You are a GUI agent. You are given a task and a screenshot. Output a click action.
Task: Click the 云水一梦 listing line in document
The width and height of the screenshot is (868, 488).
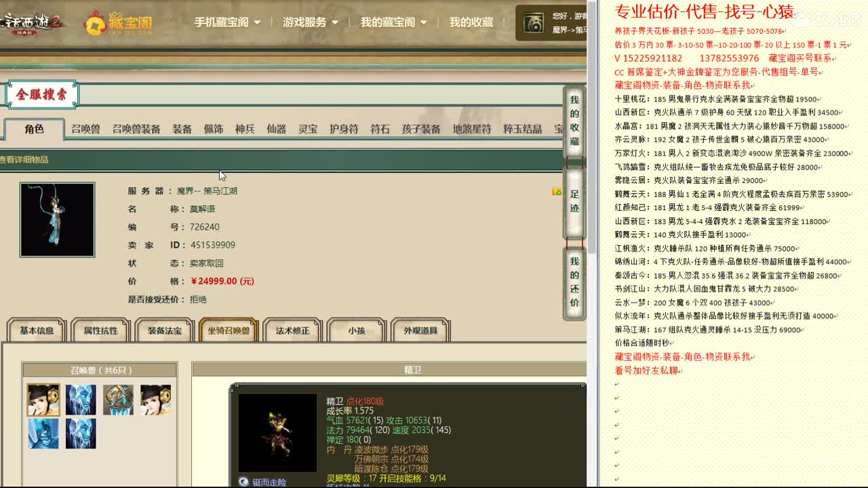tap(694, 303)
